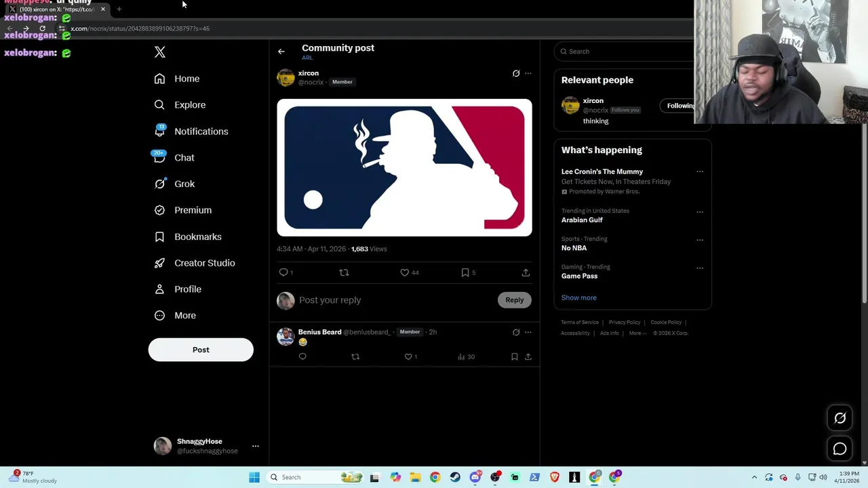
Task: Open Bookmarks in the sidebar
Action: pyautogui.click(x=188, y=237)
